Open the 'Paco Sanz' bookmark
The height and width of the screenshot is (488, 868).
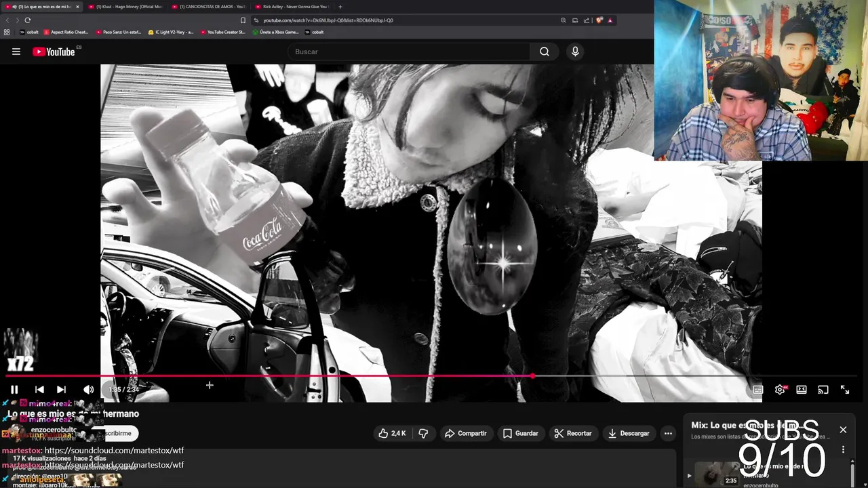tap(119, 32)
